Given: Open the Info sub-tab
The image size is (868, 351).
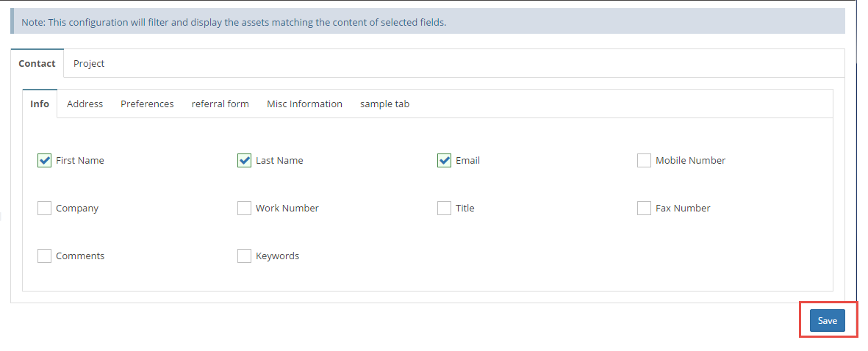Looking at the screenshot, I should 40,104.
